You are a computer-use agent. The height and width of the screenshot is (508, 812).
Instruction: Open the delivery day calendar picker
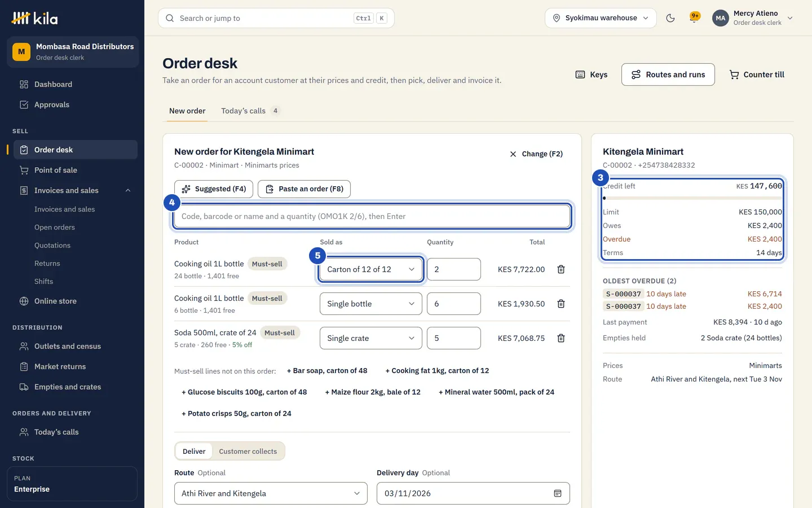558,493
